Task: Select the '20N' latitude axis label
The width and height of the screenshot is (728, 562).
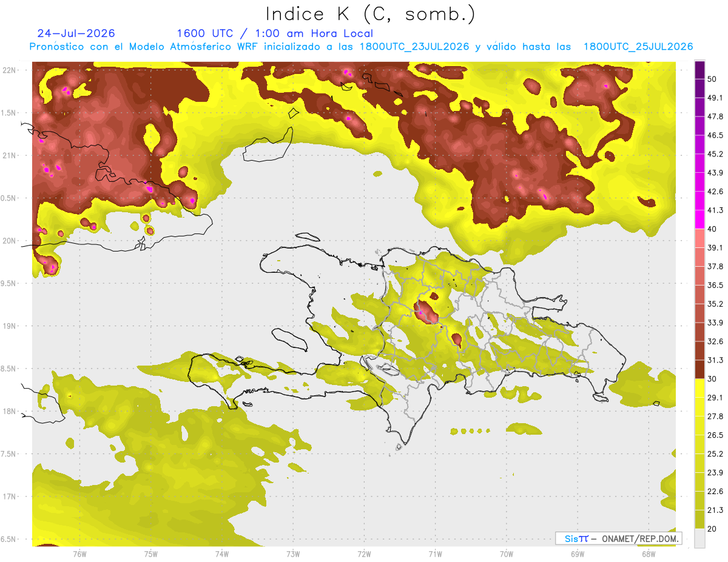Action: [10, 241]
